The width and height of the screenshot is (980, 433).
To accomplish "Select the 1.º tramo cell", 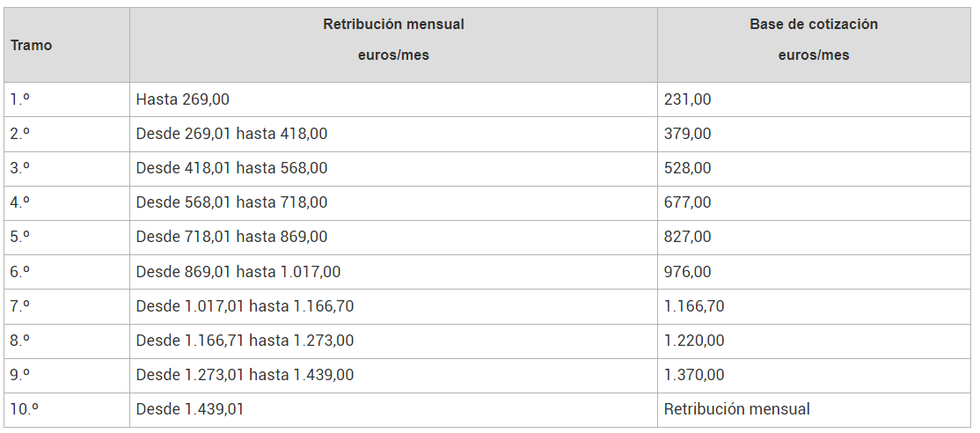I will [67, 99].
